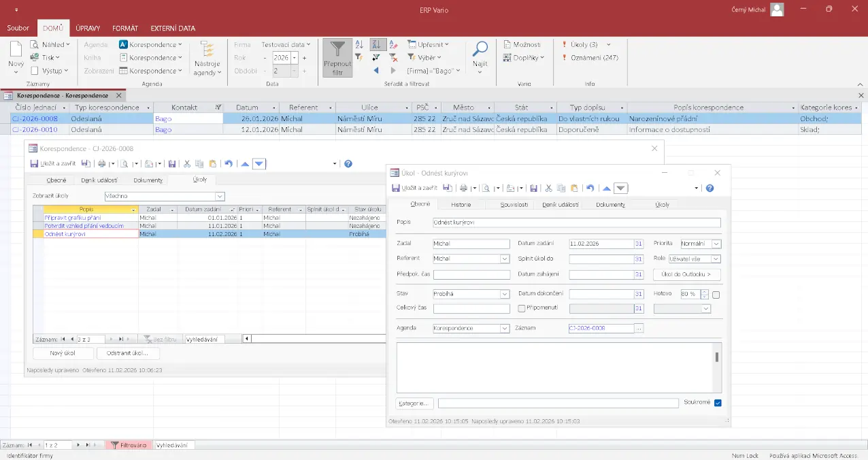868x460 pixels.
Task: Enable the Připomenutí checkbox
Action: click(x=522, y=308)
